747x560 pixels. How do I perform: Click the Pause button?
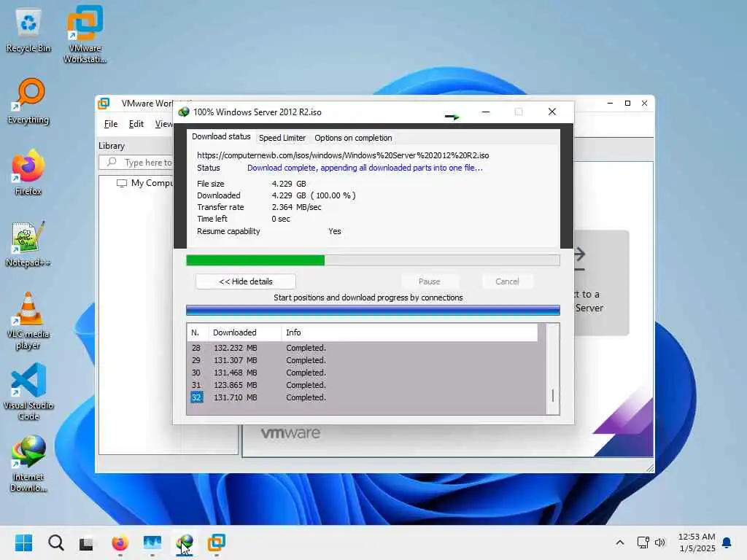pos(429,281)
